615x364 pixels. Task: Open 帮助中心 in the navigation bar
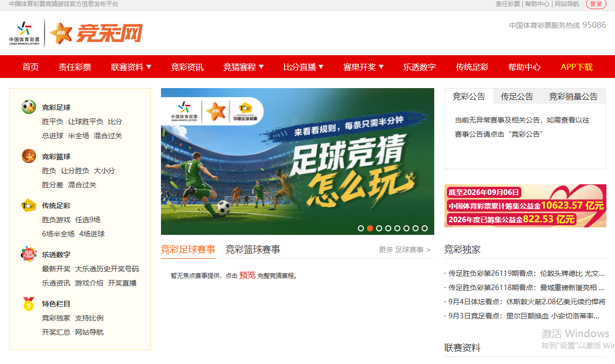(x=524, y=67)
